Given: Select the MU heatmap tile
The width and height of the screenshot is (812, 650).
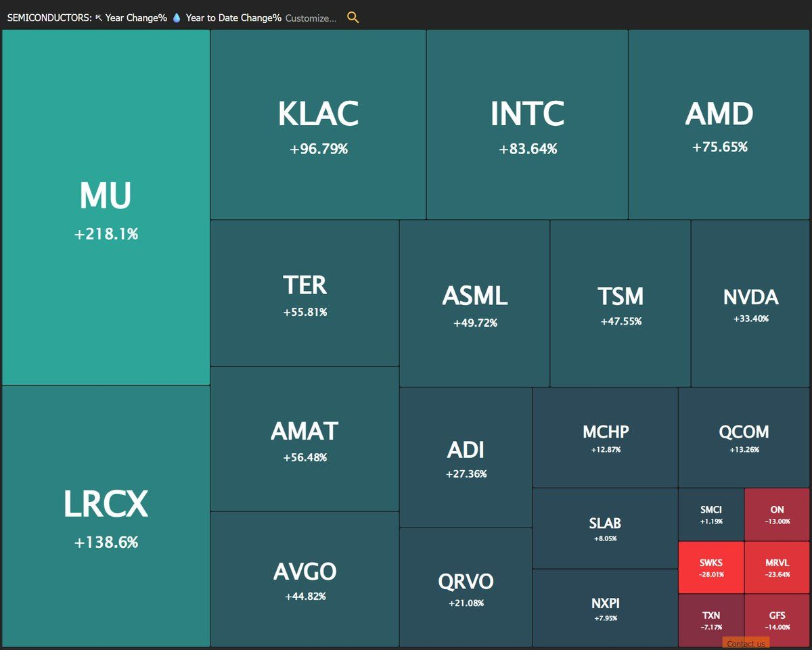Looking at the screenshot, I should 106,208.
